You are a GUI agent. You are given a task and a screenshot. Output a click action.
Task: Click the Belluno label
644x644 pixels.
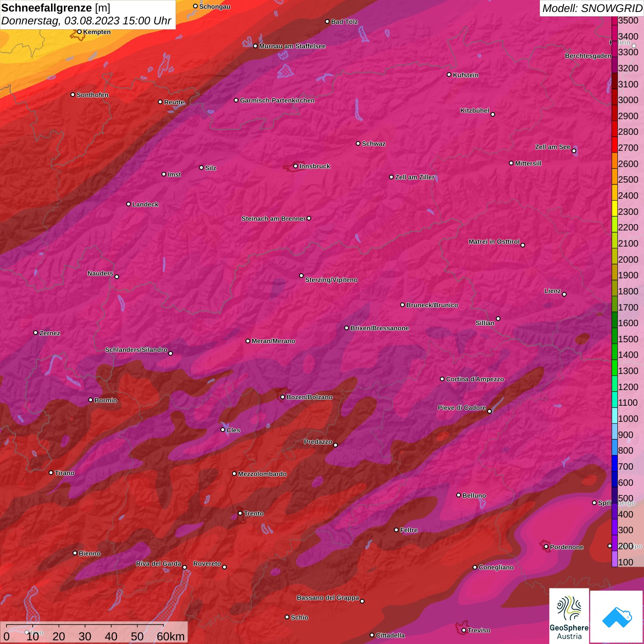click(474, 495)
